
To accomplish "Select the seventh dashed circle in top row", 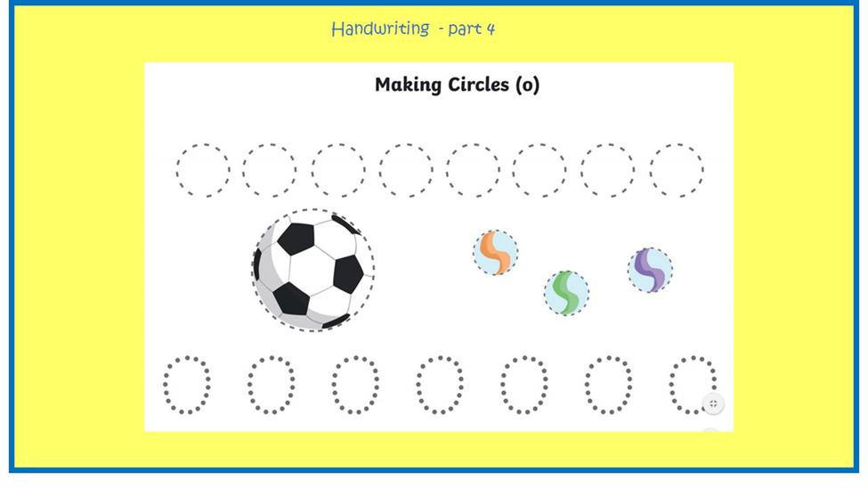I will point(608,170).
